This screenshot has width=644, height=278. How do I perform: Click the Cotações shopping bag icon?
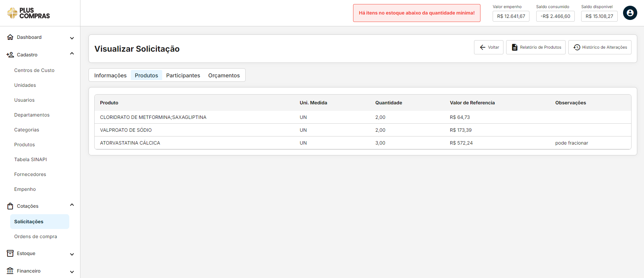[10, 206]
